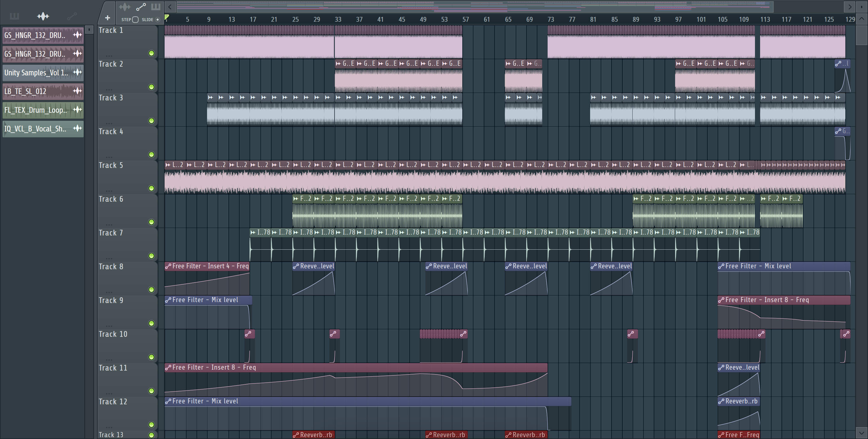Select the pattern clip focus keyboard icon
Viewport: 868px width, 439px height.
156,7
